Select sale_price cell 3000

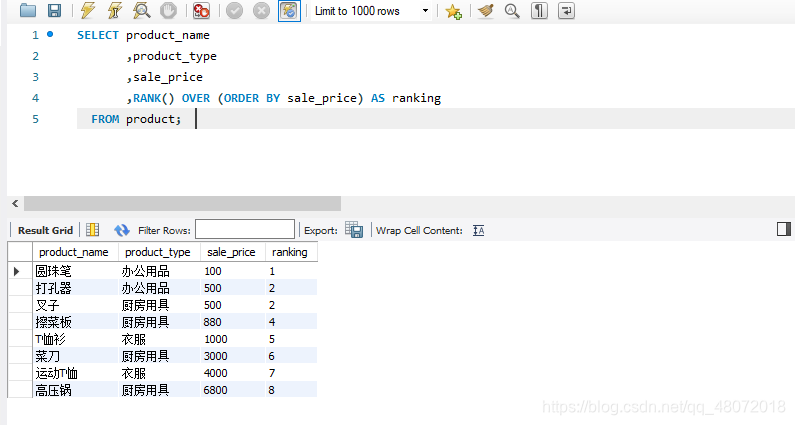pyautogui.click(x=233, y=356)
